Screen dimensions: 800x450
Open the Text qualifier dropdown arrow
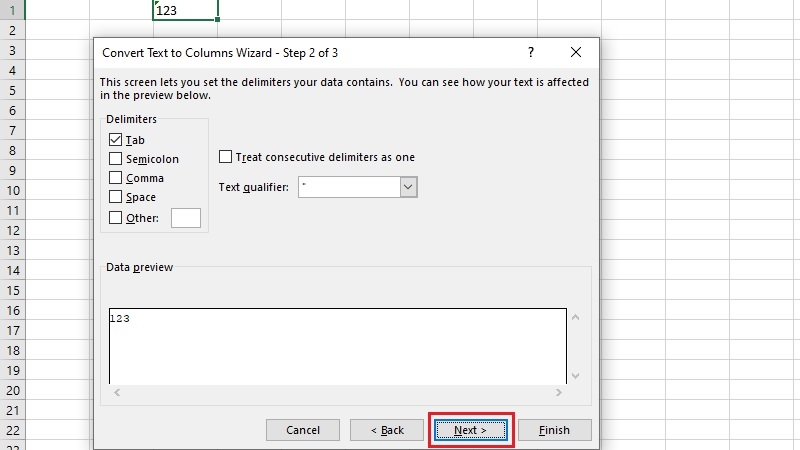tap(408, 187)
